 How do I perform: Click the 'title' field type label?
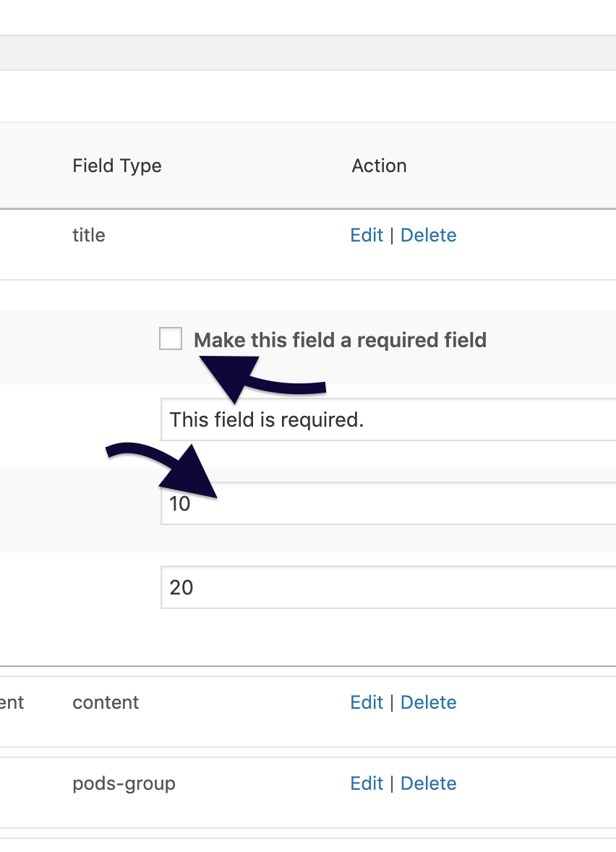coord(88,235)
